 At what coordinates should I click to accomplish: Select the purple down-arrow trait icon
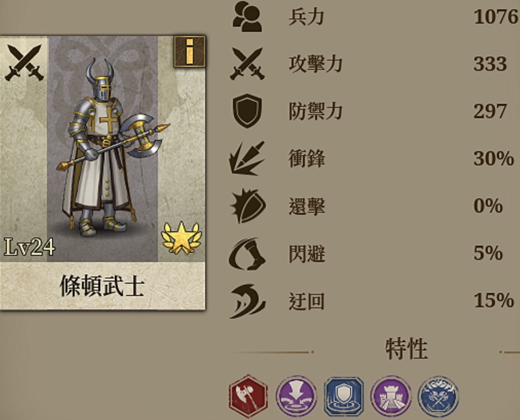[x=296, y=396]
